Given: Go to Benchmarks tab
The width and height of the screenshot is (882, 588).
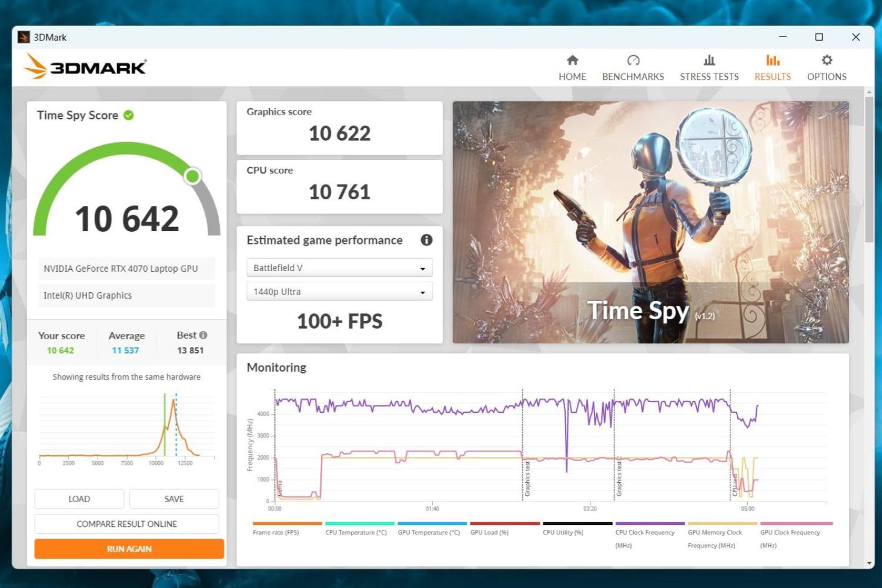Looking at the screenshot, I should click(x=633, y=68).
